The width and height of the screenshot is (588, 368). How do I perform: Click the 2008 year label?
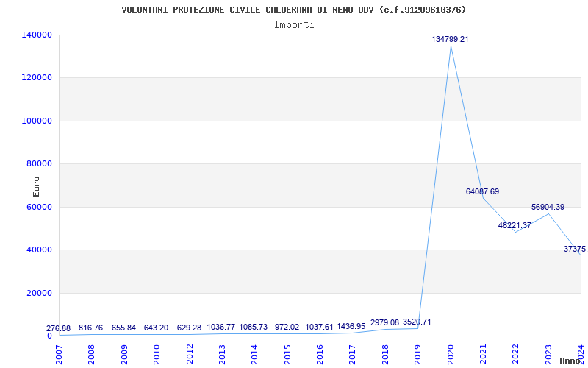(91, 355)
